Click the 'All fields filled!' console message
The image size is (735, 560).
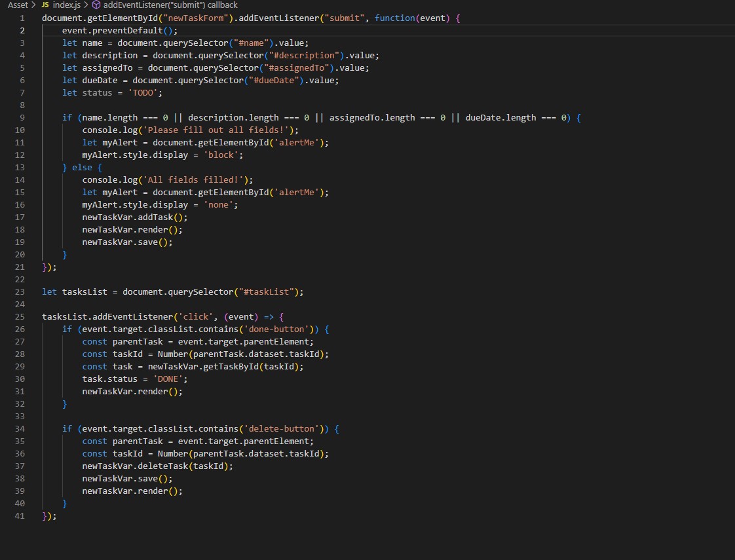pos(193,179)
